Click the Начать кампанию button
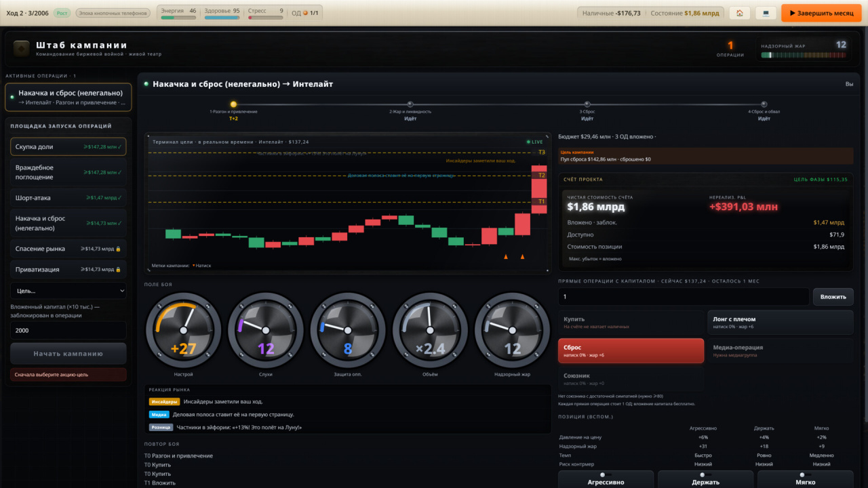Viewport: 868px width, 488px height. point(68,354)
